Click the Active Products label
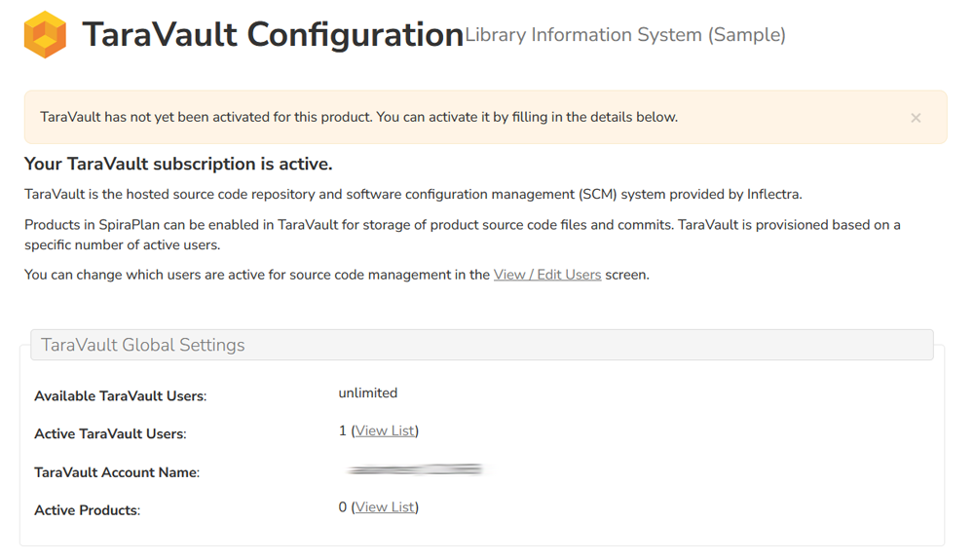Screen dimensions: 974x560 pos(87,510)
